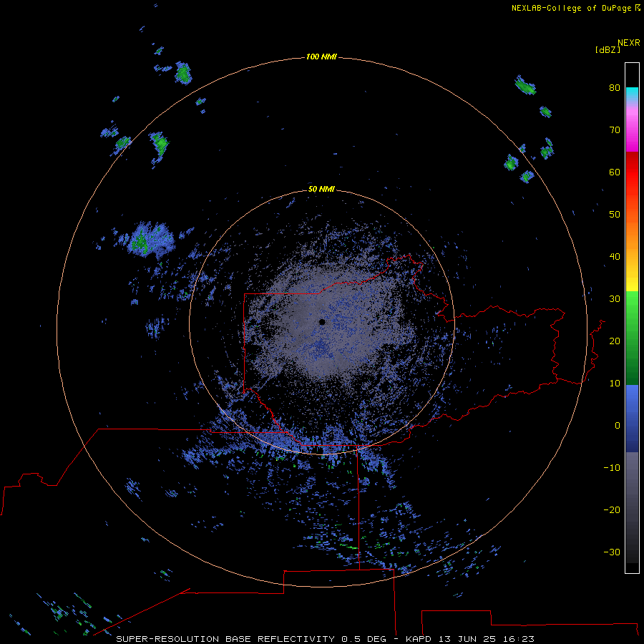Image resolution: width=644 pixels, height=644 pixels.
Task: Click the -20 dBZ scale value
Action: (612, 510)
